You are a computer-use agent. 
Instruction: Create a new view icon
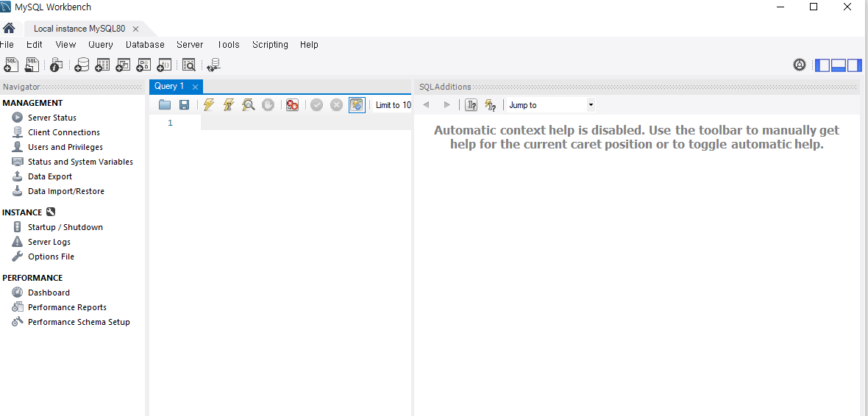click(122, 65)
